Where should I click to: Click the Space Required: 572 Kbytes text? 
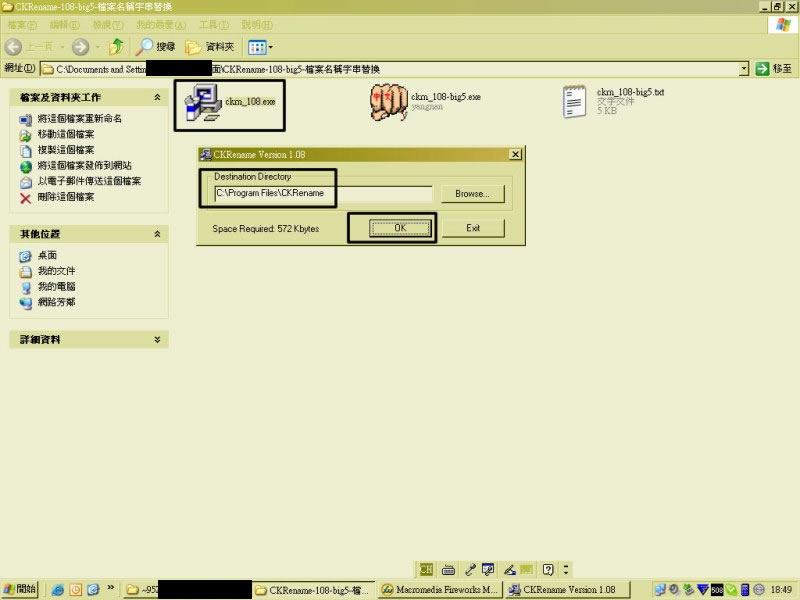265,229
